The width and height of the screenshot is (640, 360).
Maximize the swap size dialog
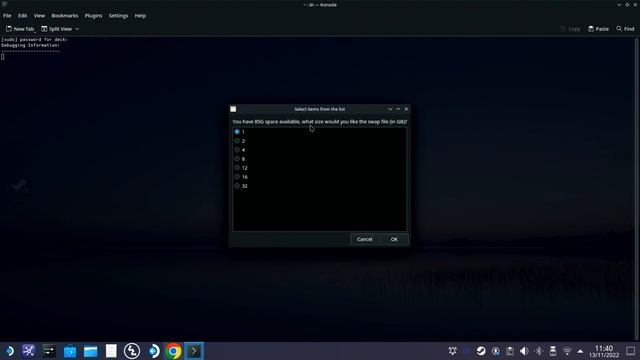(398, 109)
